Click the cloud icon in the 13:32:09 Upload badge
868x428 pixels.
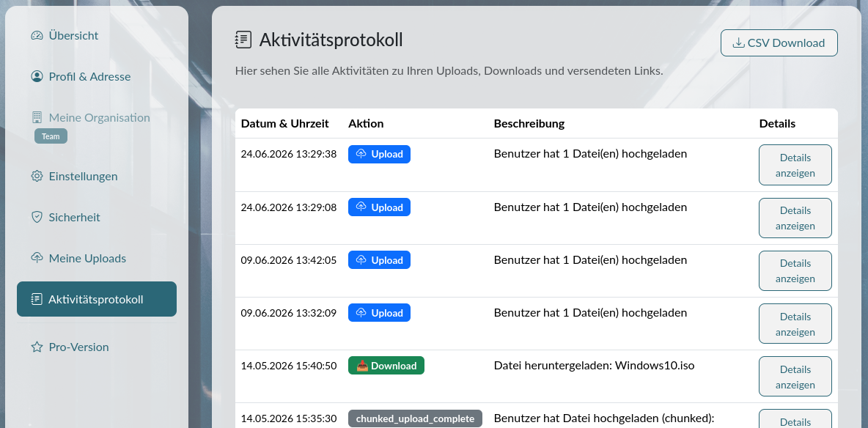pos(361,313)
